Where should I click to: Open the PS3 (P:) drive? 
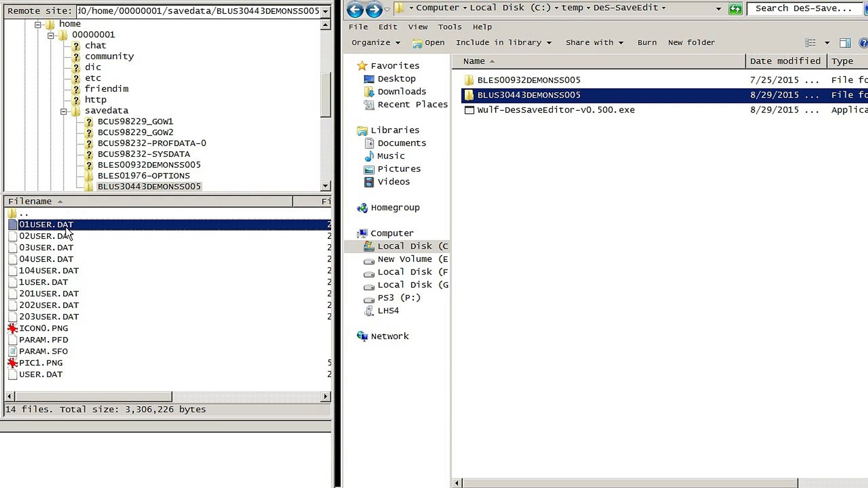399,298
